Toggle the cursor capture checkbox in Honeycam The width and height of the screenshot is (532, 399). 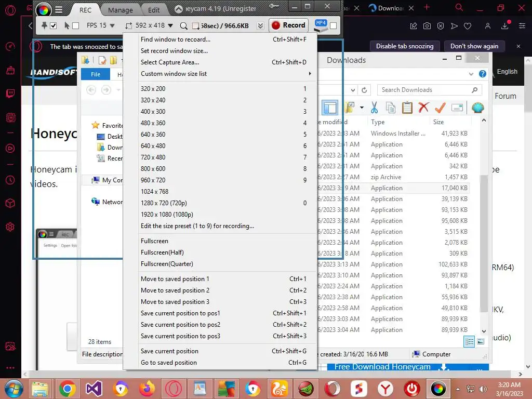point(76,26)
